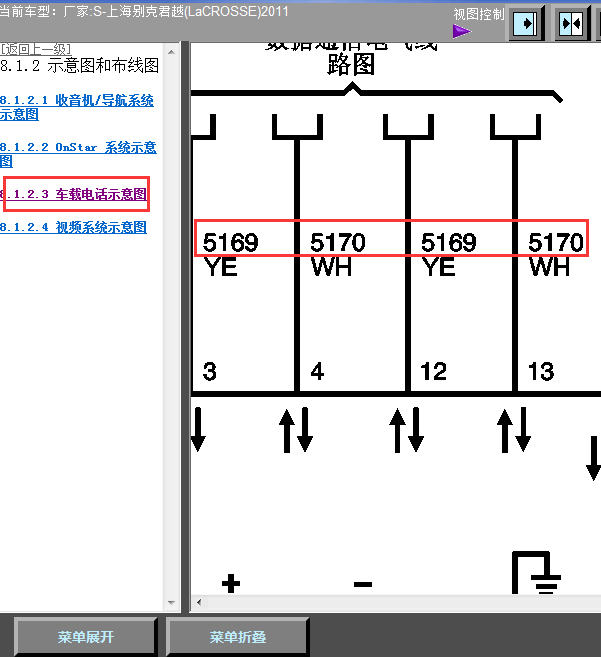
Task: Click diagram horizontal scrollbar left arrow
Action: point(199,603)
